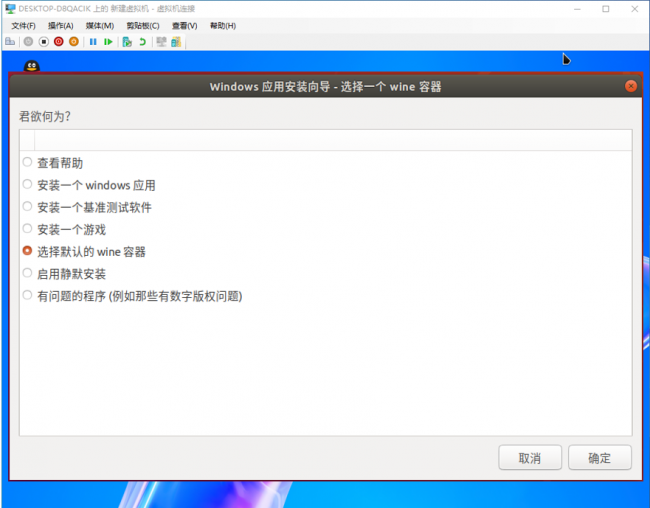The height and width of the screenshot is (508, 650).
Task: Open the 查看(V) menu
Action: tap(185, 26)
